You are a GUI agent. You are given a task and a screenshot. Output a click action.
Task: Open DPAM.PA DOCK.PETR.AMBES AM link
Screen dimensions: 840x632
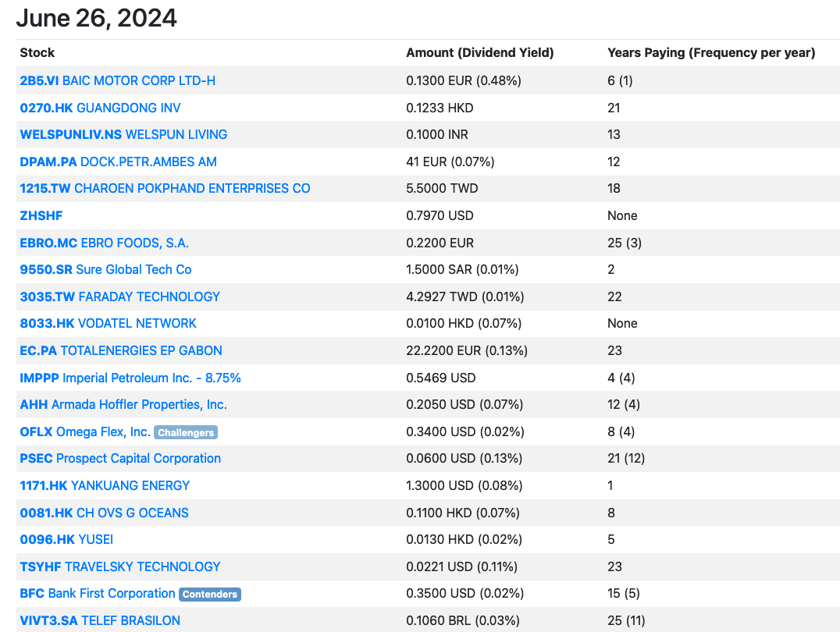click(x=119, y=162)
